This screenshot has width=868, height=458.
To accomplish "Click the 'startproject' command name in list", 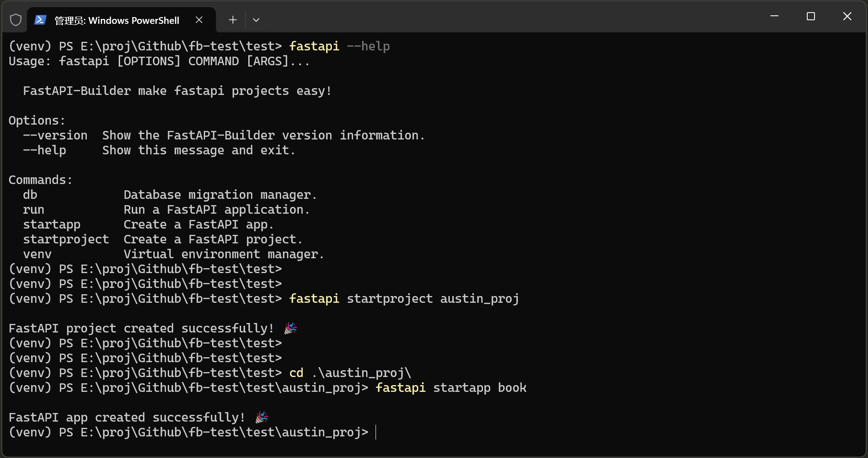I will (66, 239).
